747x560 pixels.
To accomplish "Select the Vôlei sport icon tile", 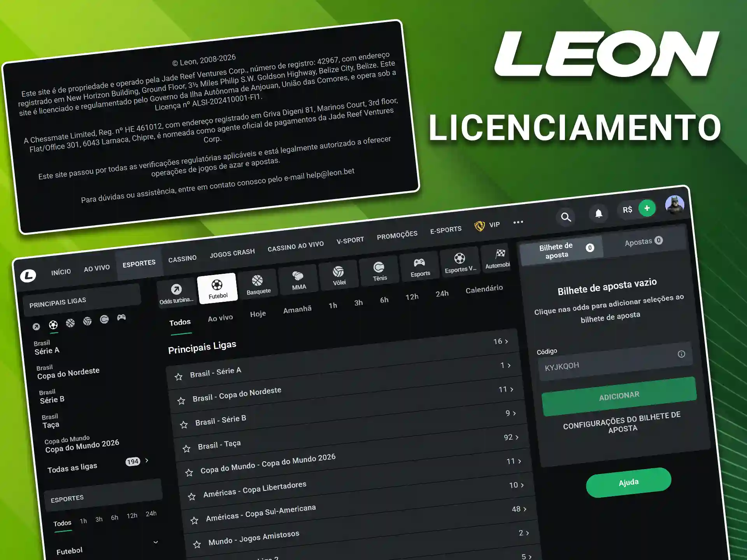I will 338,276.
